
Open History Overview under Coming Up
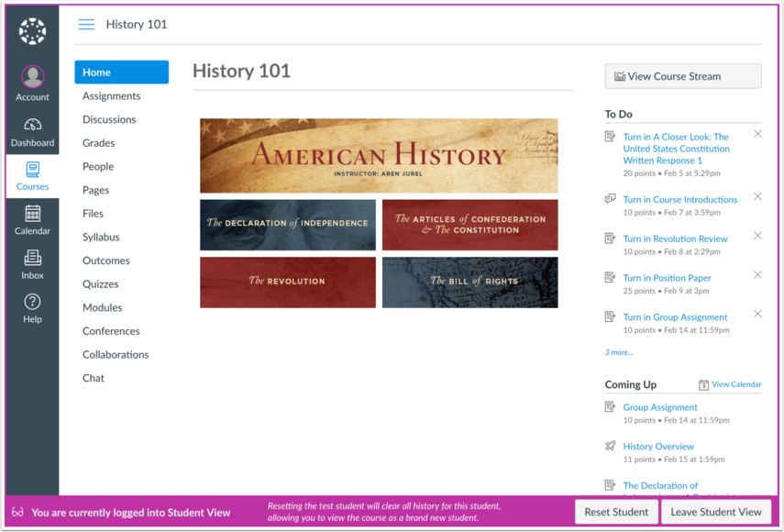tap(658, 447)
